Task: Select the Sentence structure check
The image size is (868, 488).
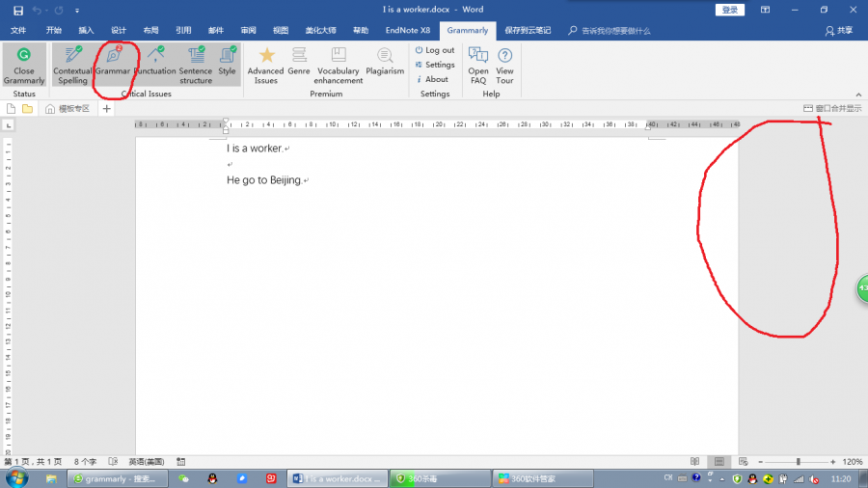Action: pyautogui.click(x=196, y=64)
